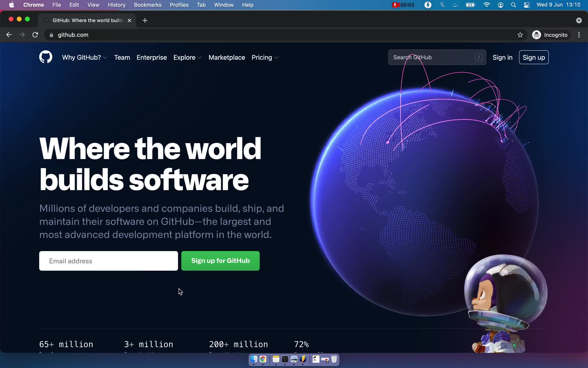This screenshot has width=588, height=368.
Task: Click the GitHub Octocat logo
Action: tap(46, 57)
